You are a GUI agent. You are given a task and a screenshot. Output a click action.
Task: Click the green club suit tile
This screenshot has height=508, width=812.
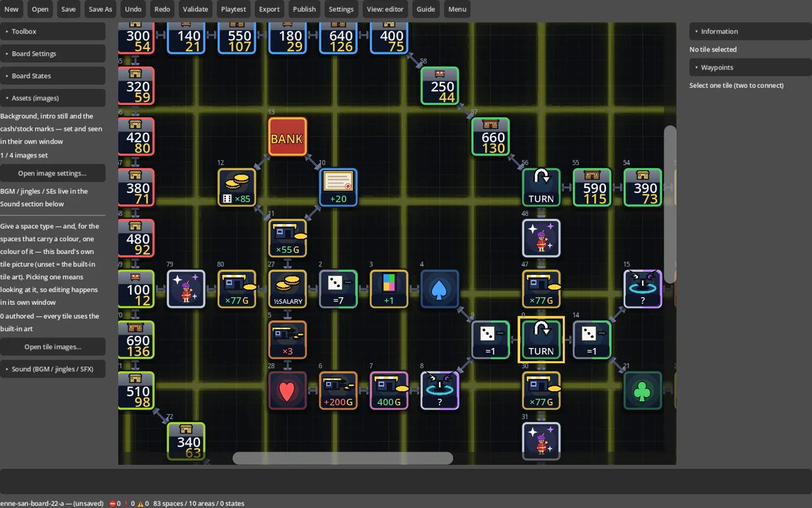click(643, 391)
